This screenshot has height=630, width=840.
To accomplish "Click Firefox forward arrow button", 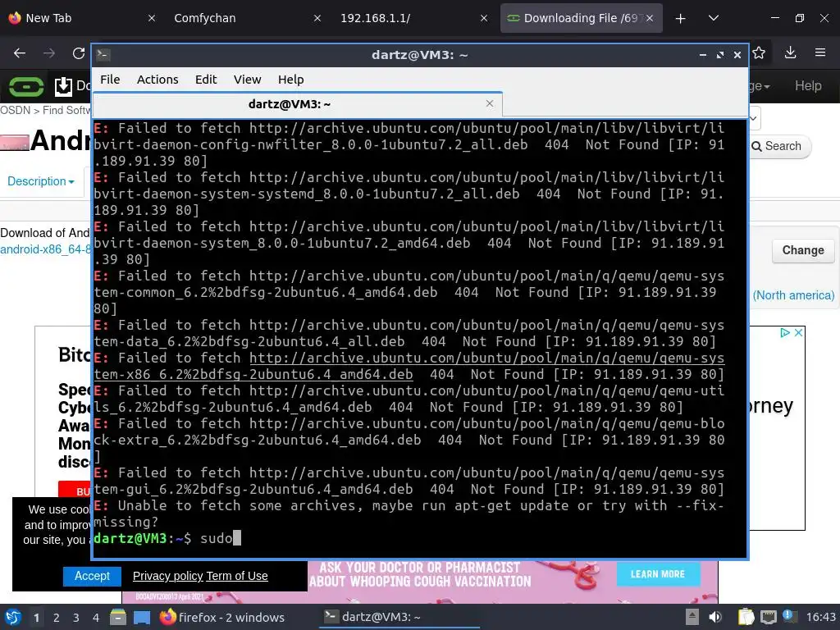I will point(49,53).
